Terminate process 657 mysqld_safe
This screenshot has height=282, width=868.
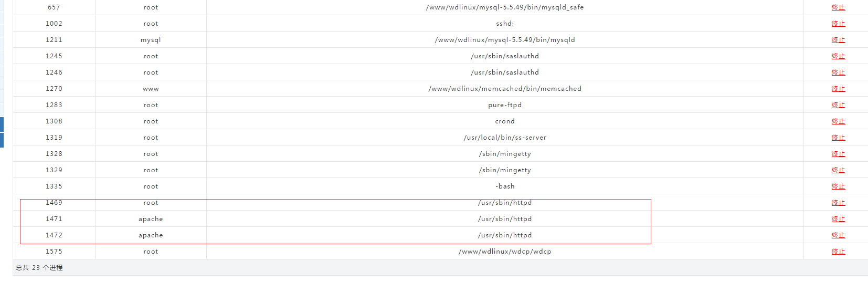tap(838, 7)
